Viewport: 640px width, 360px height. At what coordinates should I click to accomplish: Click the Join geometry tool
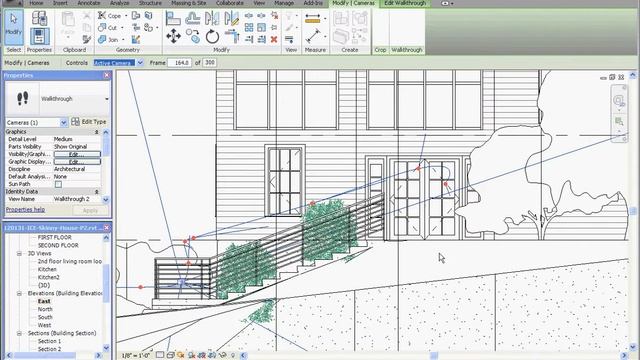pyautogui.click(x=108, y=39)
